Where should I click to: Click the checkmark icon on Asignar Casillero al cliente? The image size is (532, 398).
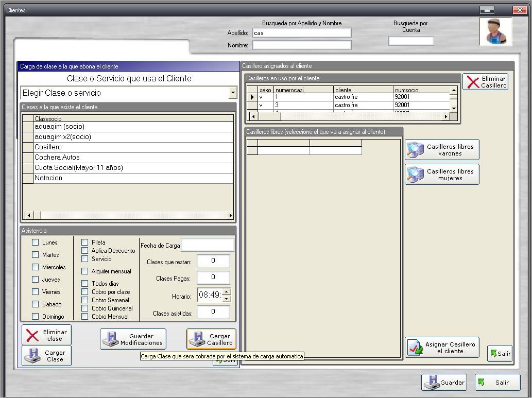click(x=415, y=348)
